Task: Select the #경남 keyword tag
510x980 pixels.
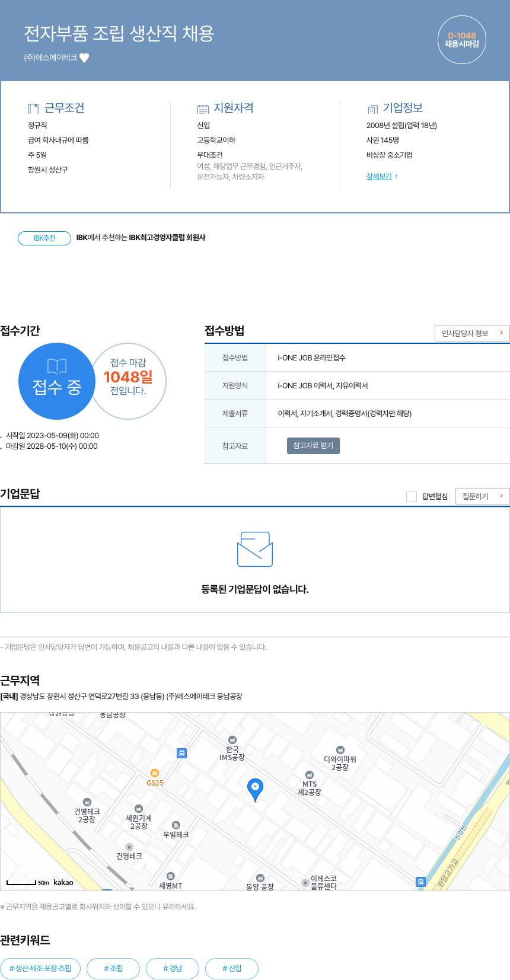Action: [x=173, y=968]
